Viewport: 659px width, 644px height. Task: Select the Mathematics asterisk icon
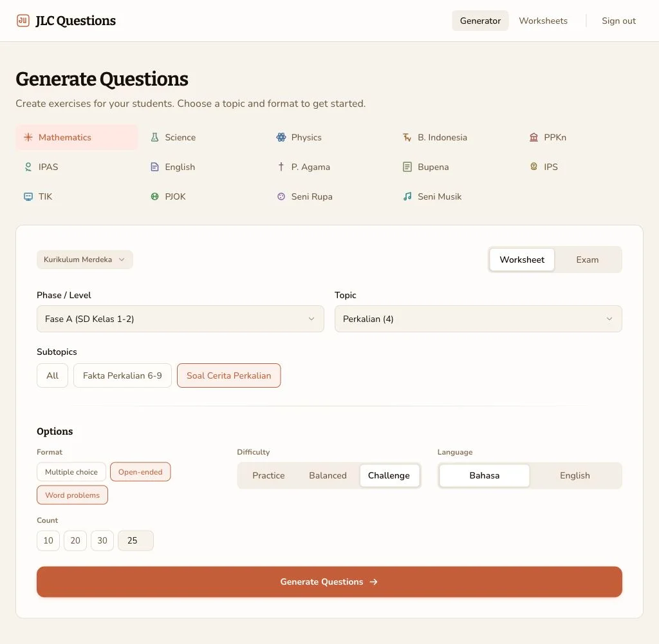click(28, 137)
